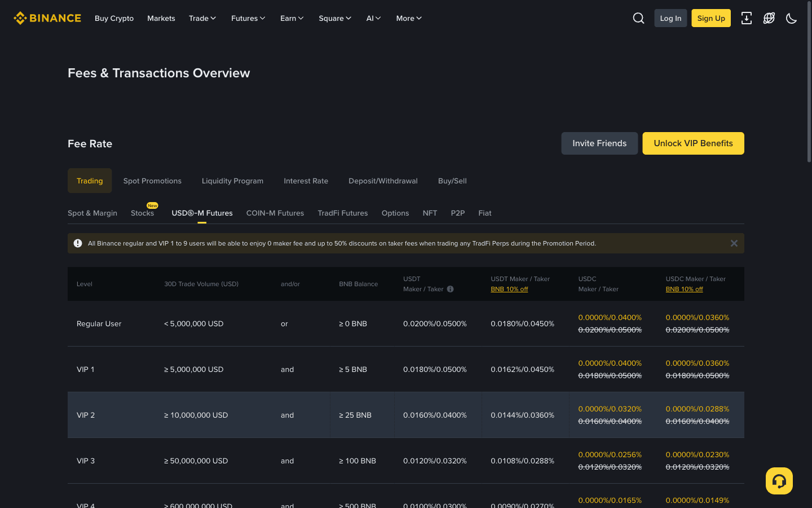Select the Options sub-tab
812x508 pixels.
pos(395,213)
